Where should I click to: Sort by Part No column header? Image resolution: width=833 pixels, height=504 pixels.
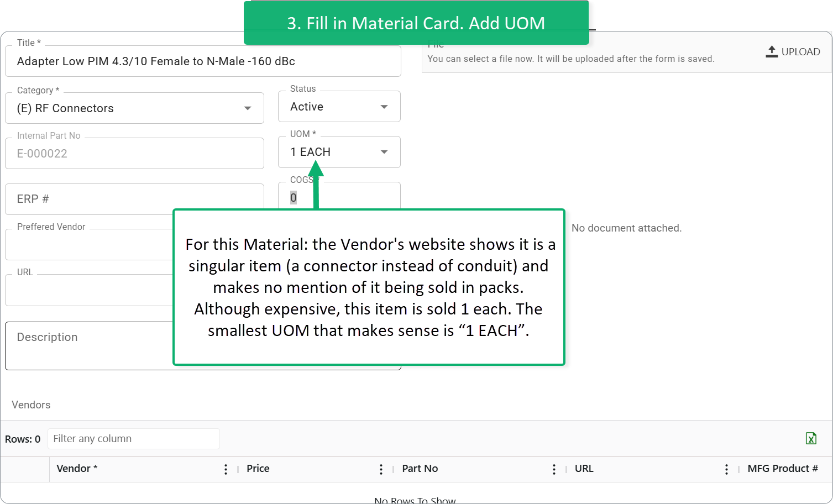tap(420, 469)
